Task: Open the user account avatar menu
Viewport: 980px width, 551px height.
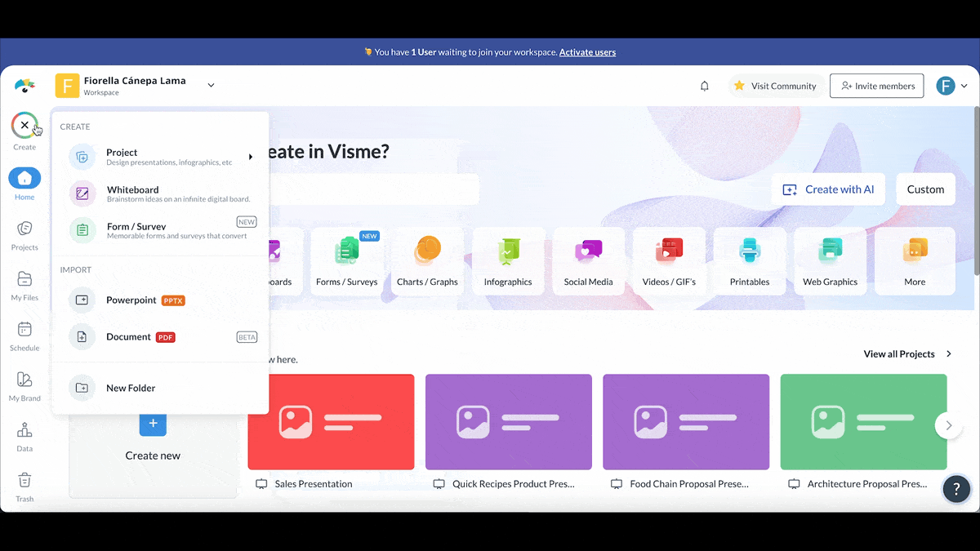Action: click(951, 86)
